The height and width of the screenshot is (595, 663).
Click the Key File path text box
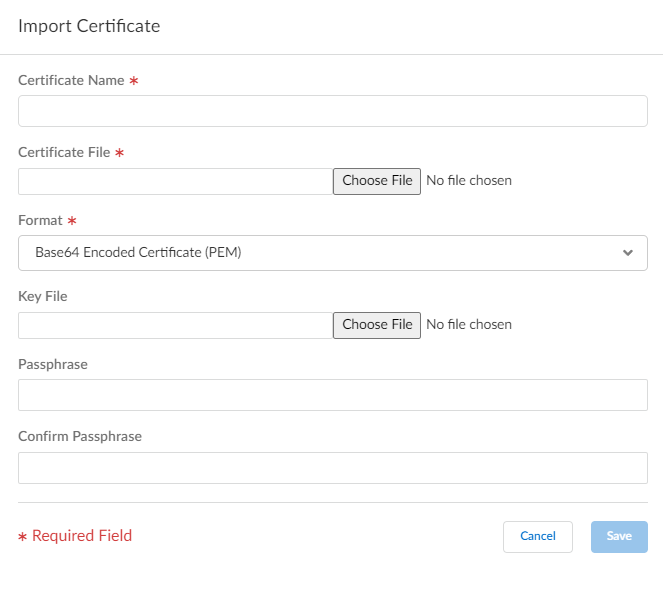(x=175, y=325)
